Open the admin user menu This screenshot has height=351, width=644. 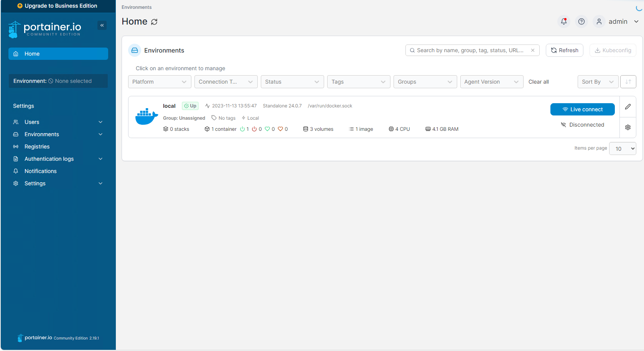(x=618, y=21)
